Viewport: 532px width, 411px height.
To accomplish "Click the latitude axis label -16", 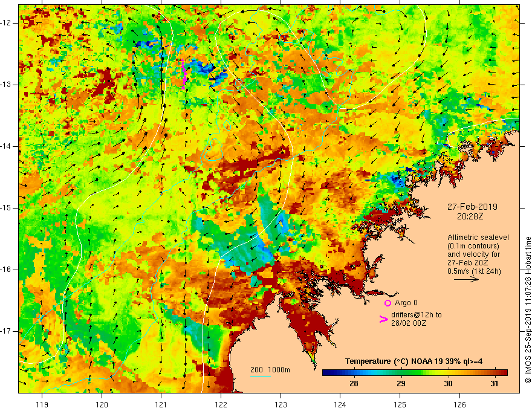I will click(x=6, y=270).
